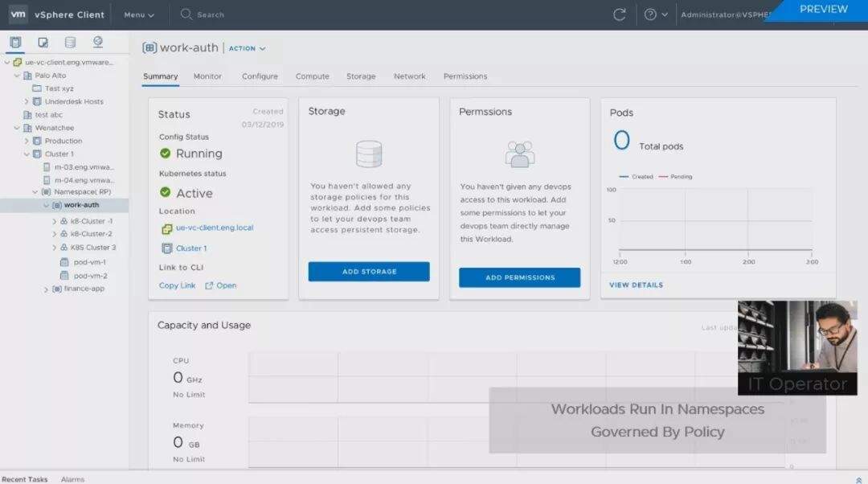Expand the Underdesk Hosts node
The width and height of the screenshot is (868, 484).
point(26,101)
